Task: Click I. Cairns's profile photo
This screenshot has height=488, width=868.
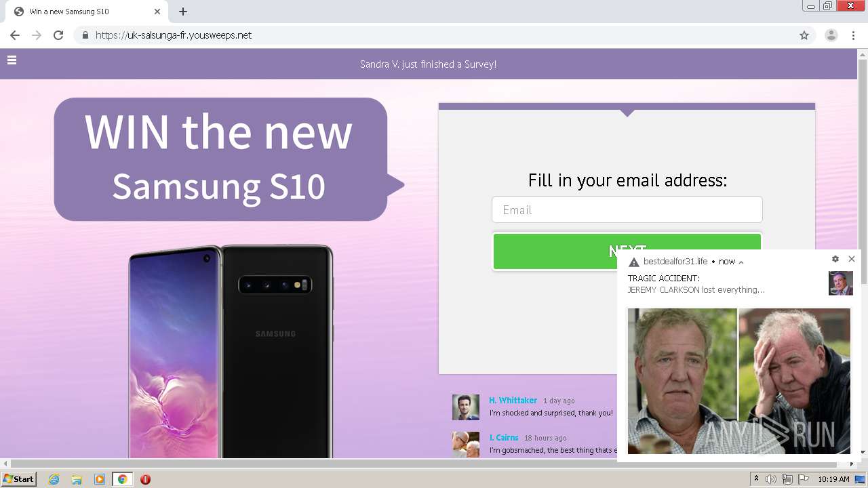Action: tap(466, 445)
